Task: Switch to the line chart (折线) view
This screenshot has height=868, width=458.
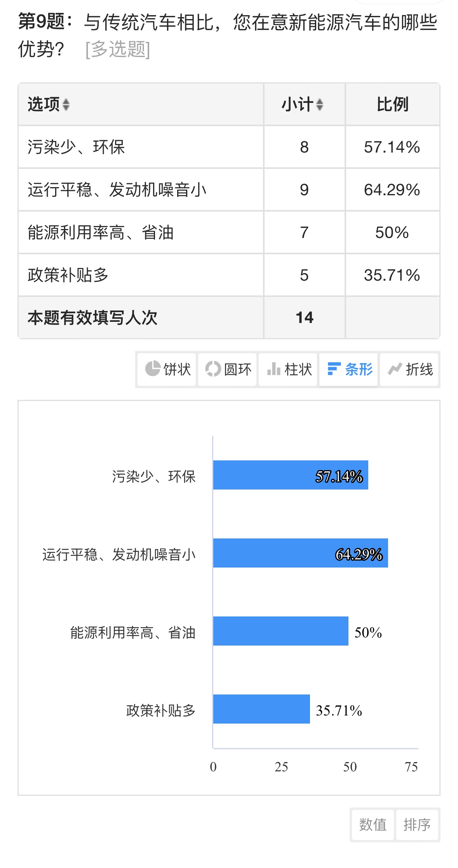Action: [409, 369]
